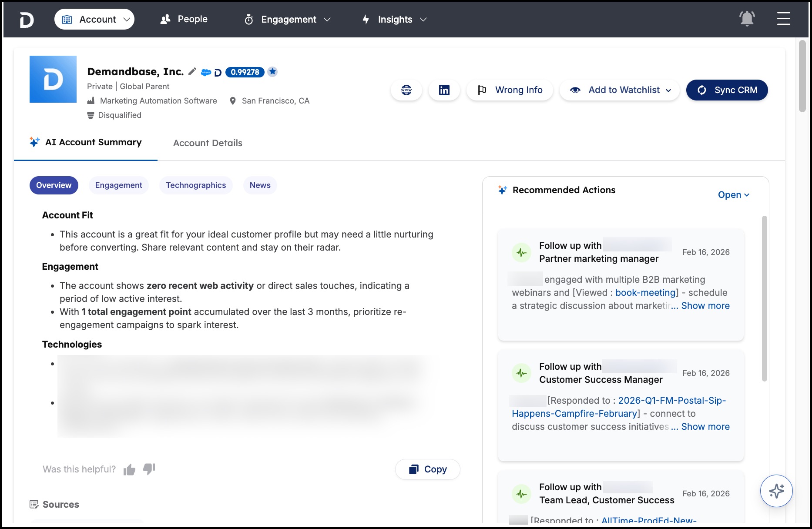Select the Overview pill
Screen dimensions: 812x529
tap(54, 185)
